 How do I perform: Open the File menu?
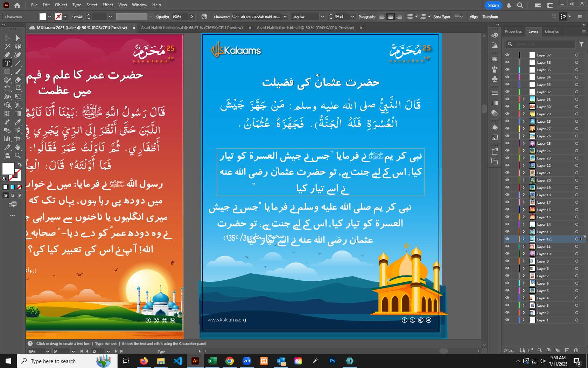[34, 5]
